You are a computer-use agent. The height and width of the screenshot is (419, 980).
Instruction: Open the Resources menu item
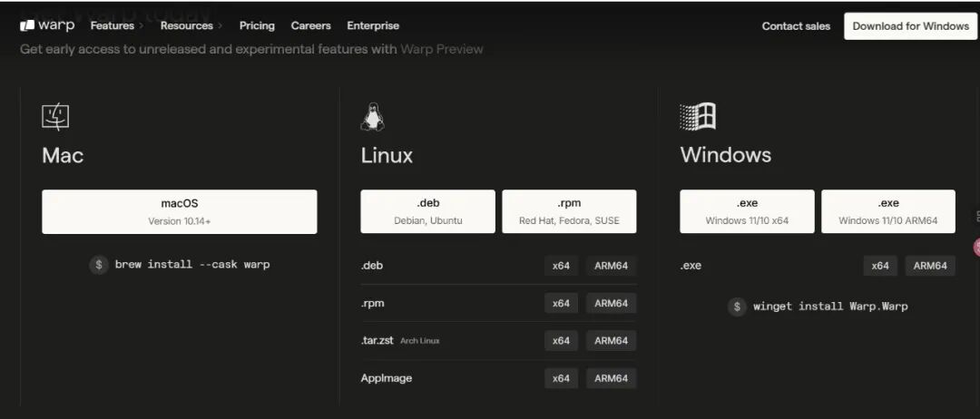pos(186,25)
